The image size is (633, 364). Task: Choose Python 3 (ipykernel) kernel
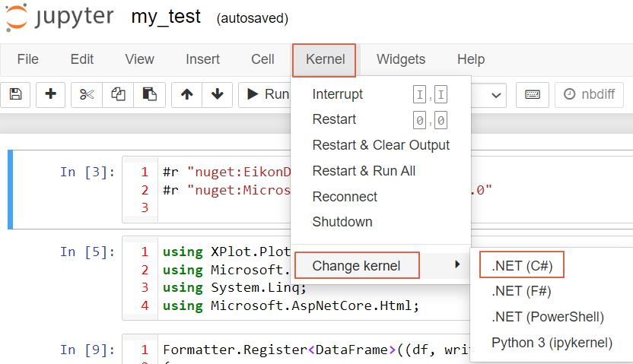[x=552, y=343]
